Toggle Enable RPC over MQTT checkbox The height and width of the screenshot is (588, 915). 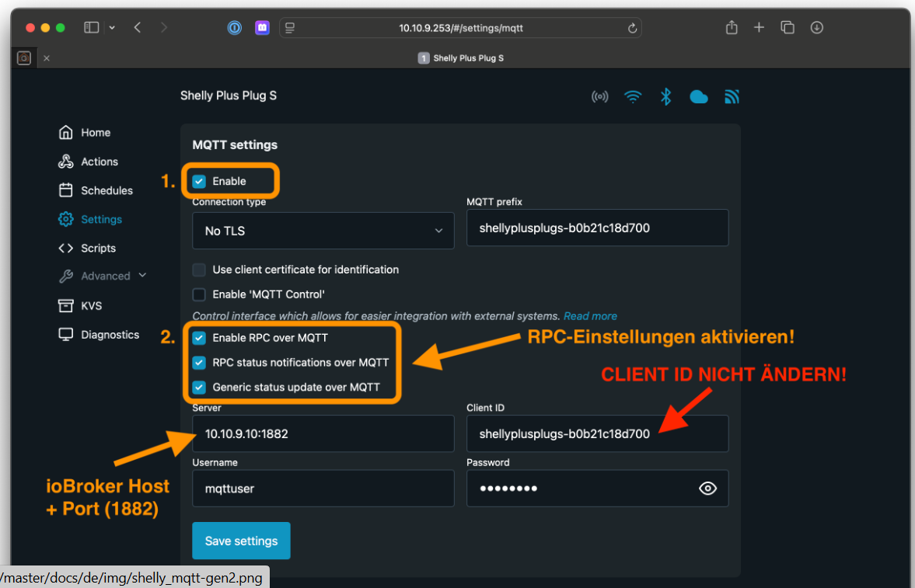[199, 338]
